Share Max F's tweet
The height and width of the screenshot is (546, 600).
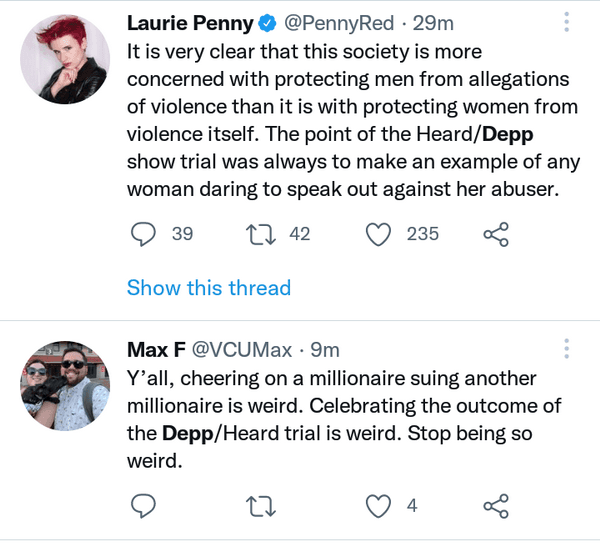pos(496,506)
